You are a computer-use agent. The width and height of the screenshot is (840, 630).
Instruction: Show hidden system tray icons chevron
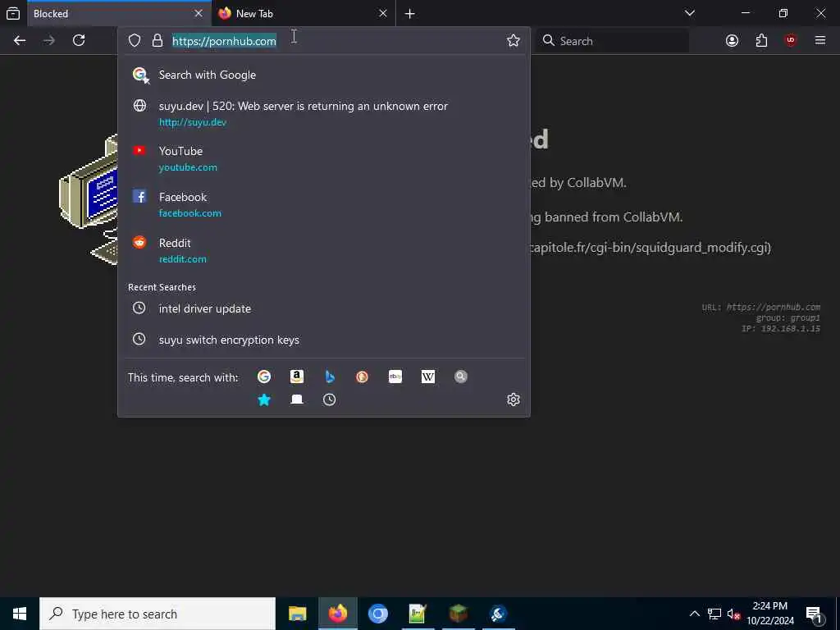[x=694, y=614]
